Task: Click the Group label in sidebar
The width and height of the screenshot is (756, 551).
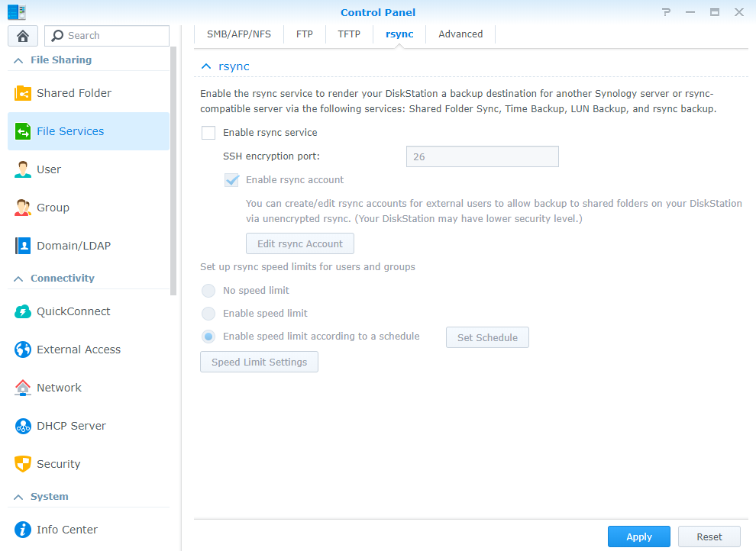Action: point(53,208)
